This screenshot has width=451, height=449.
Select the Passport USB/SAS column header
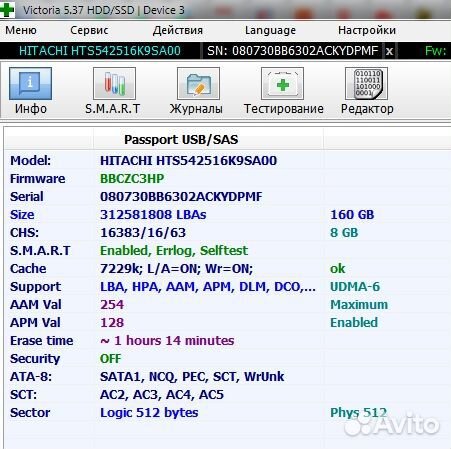181,139
